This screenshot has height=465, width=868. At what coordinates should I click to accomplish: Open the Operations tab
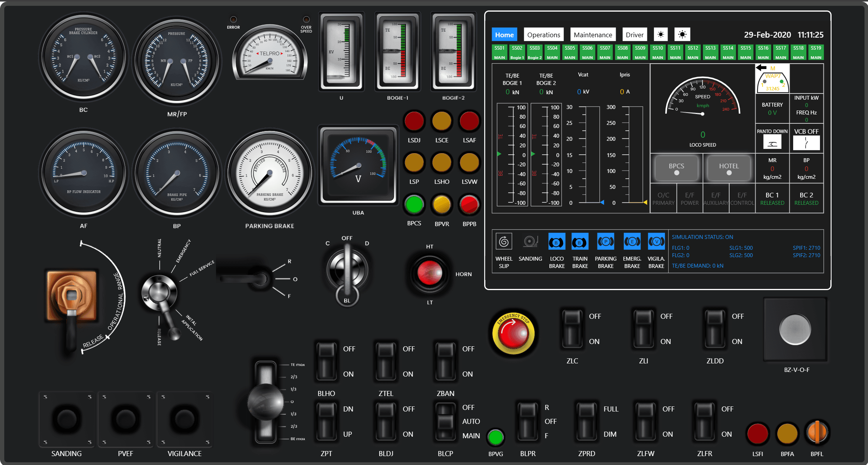[544, 35]
